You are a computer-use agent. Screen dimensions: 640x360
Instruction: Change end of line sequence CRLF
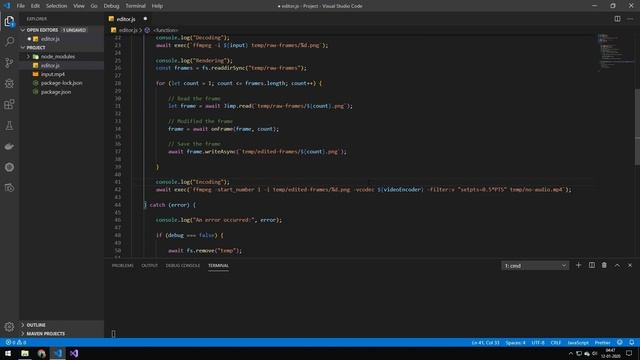[556, 342]
